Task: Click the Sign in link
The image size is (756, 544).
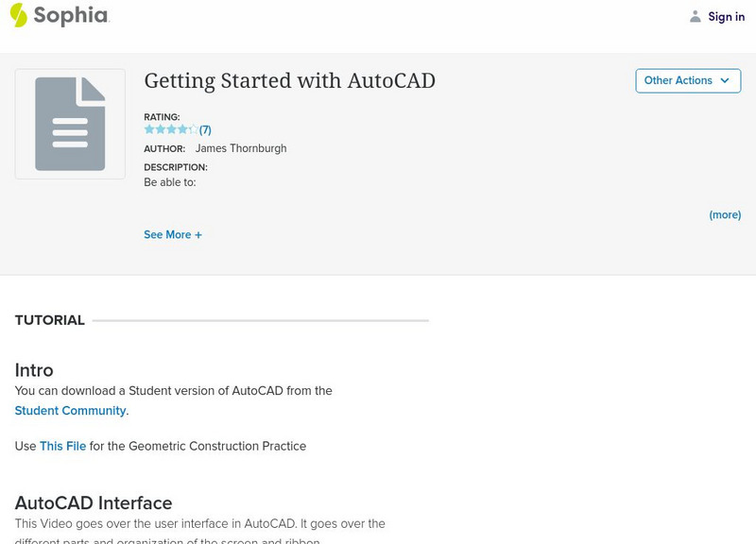Action: tap(726, 16)
